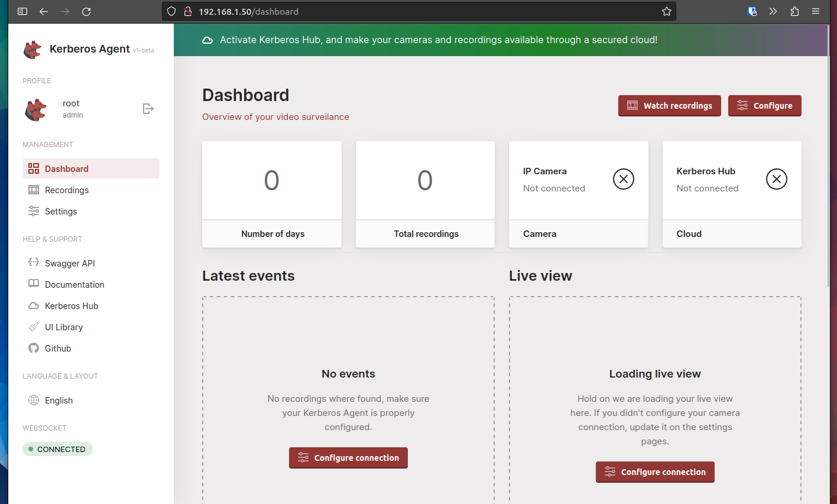The height and width of the screenshot is (504, 837).
Task: Click Configure connection under Loading live view
Action: 655,472
